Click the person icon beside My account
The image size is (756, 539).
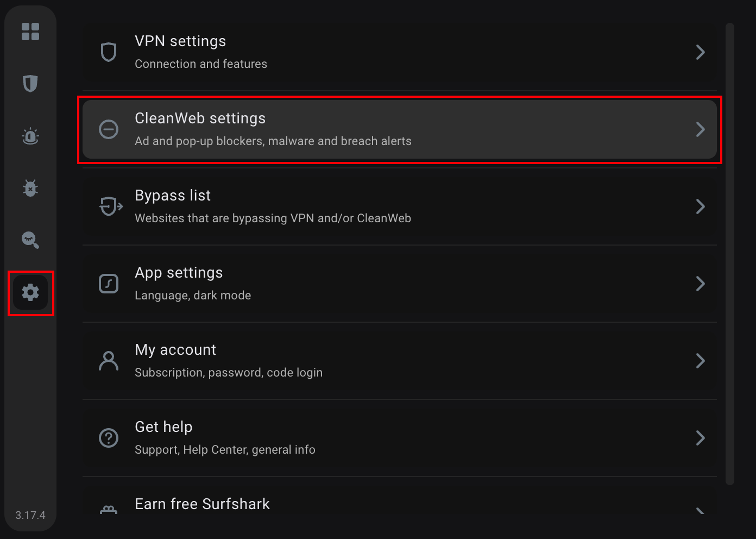[x=109, y=361]
